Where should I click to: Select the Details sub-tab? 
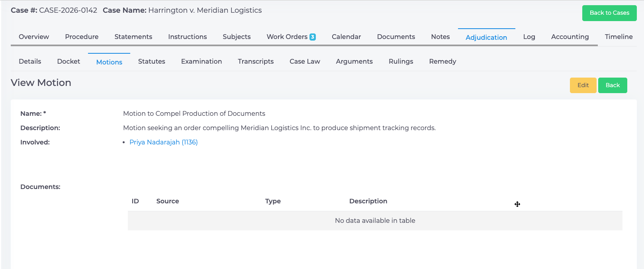tap(30, 61)
